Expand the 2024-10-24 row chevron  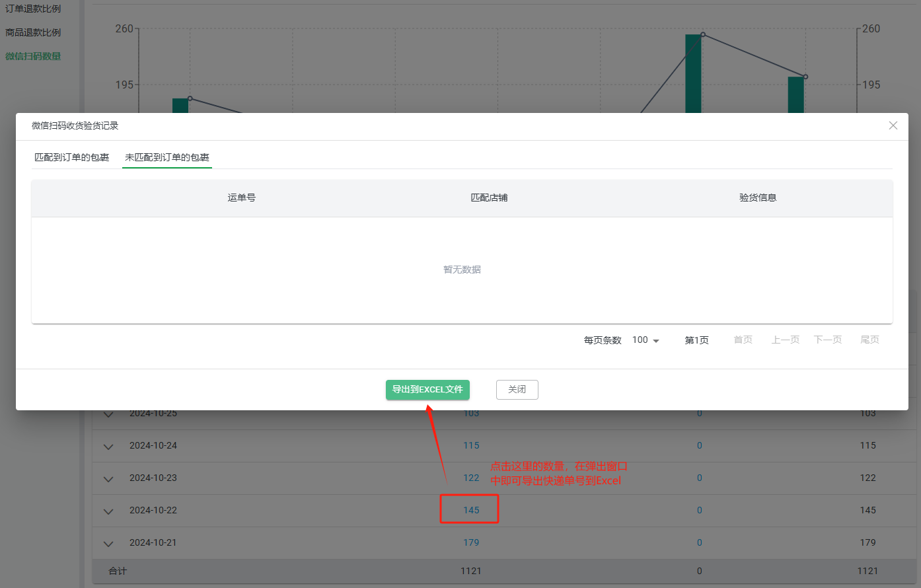click(x=108, y=447)
